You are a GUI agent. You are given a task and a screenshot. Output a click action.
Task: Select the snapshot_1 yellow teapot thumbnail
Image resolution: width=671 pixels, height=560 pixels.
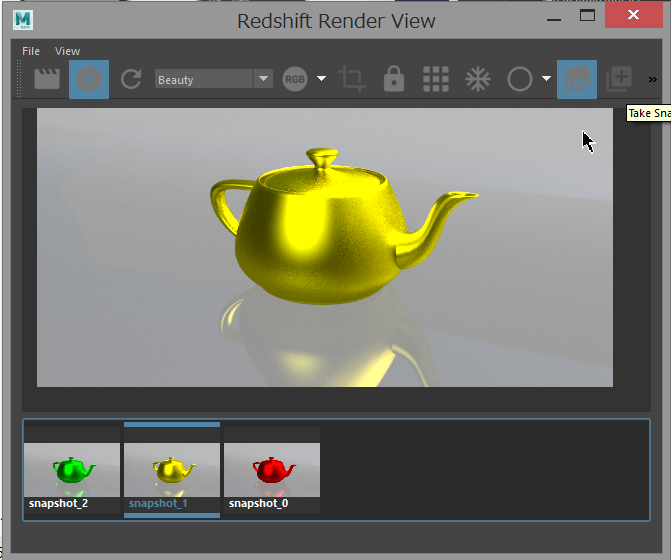click(172, 470)
